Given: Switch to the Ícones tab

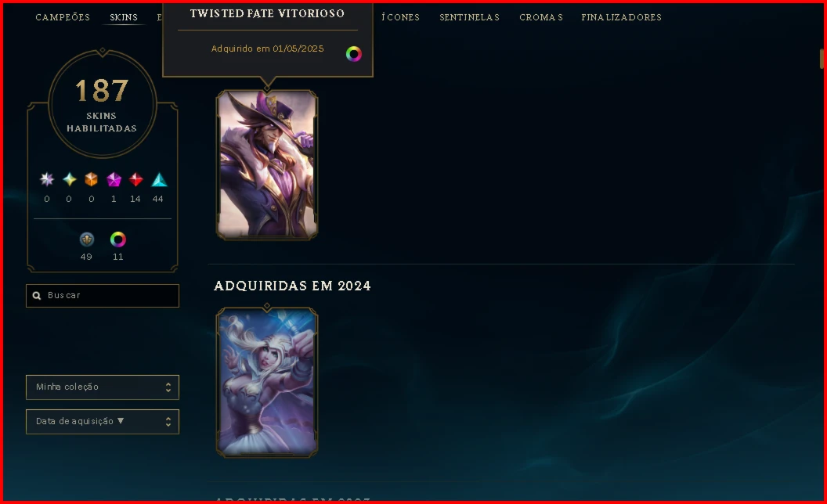Looking at the screenshot, I should click(x=400, y=17).
